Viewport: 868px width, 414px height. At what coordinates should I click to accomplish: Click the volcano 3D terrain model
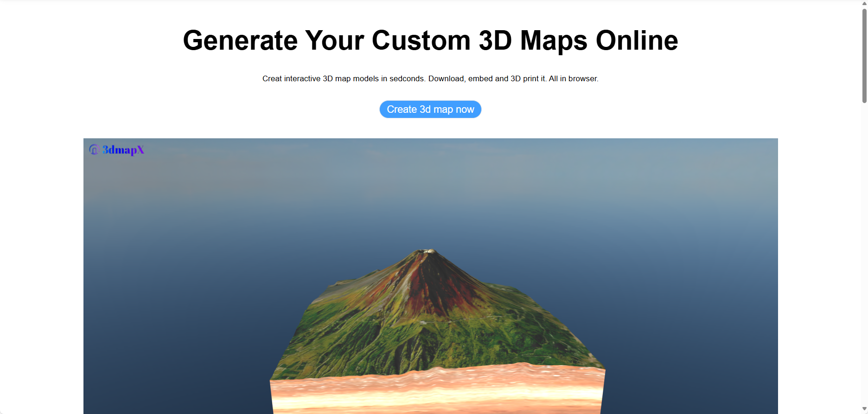[437, 331]
